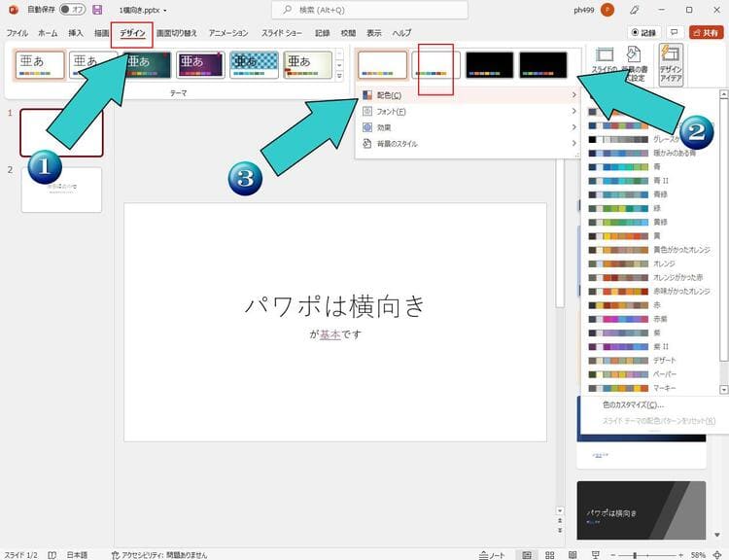Viewport: 729px width, 560px height.
Task: Select the first Office theme thumbnail
Action: 40,64
